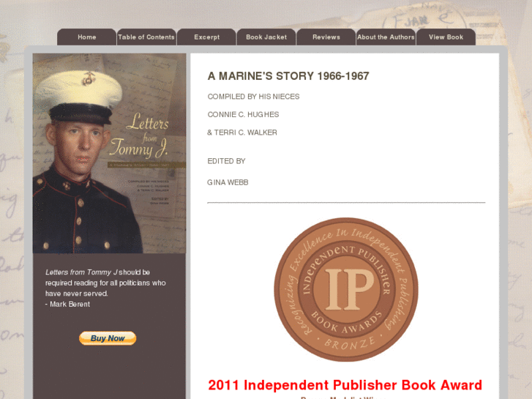Click the cursive Letters from Tommy J. cover title

pyautogui.click(x=140, y=136)
